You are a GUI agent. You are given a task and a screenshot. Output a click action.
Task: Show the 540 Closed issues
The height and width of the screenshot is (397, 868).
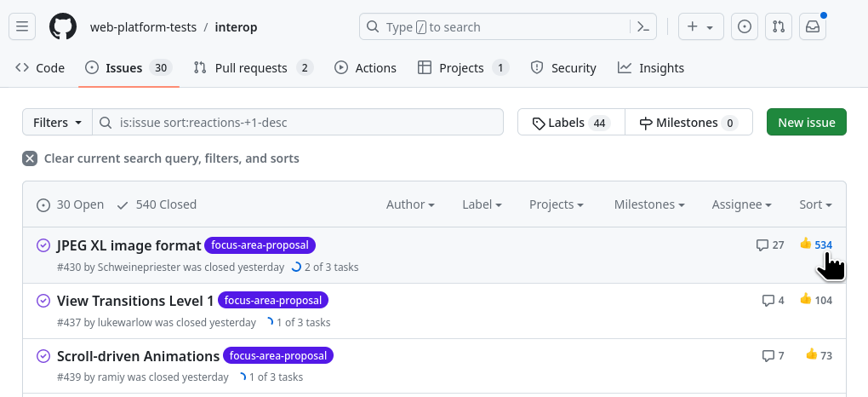tap(157, 204)
